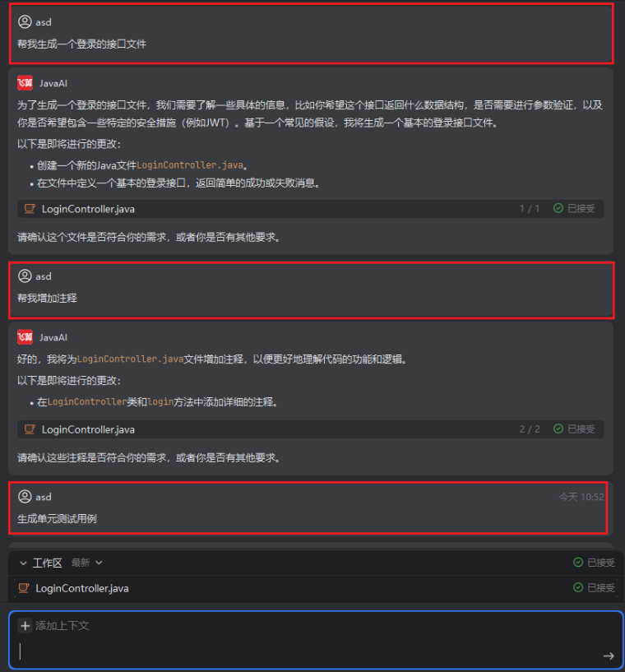The height and width of the screenshot is (672, 625).
Task: Click the 添加上下文 label
Action: pos(62,625)
